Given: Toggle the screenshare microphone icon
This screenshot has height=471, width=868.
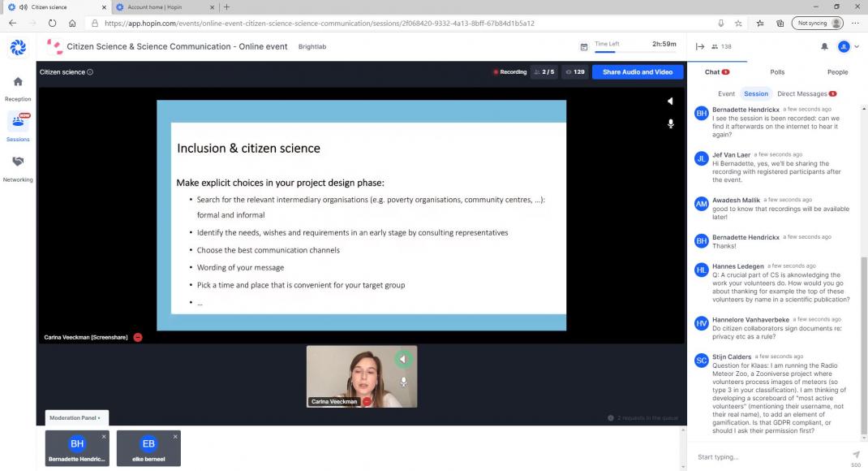Looking at the screenshot, I should [670, 123].
